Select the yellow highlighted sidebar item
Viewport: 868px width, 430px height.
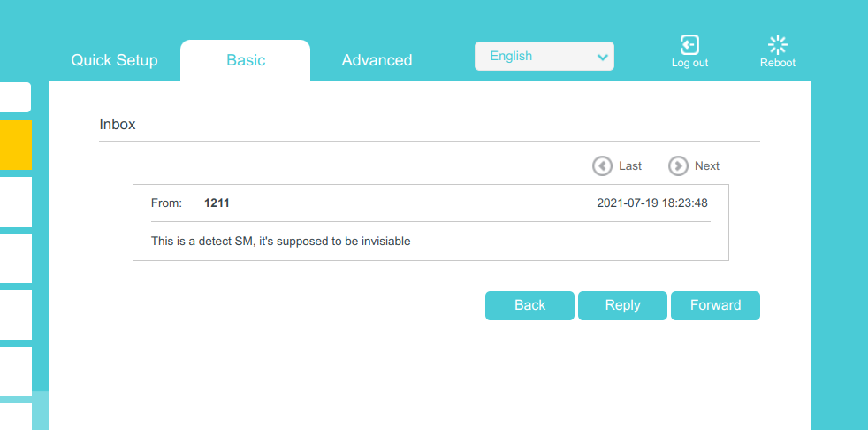[16, 144]
